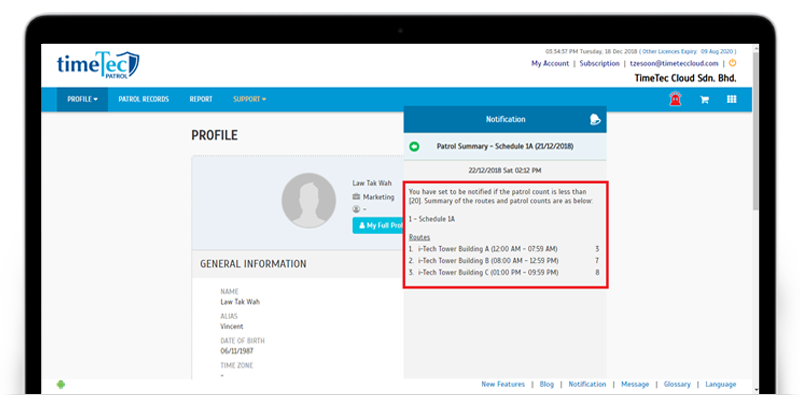The width and height of the screenshot is (800, 395).
Task: Click the 22/12/2018 Sat 02:12 PM timestamp
Action: pyautogui.click(x=505, y=170)
